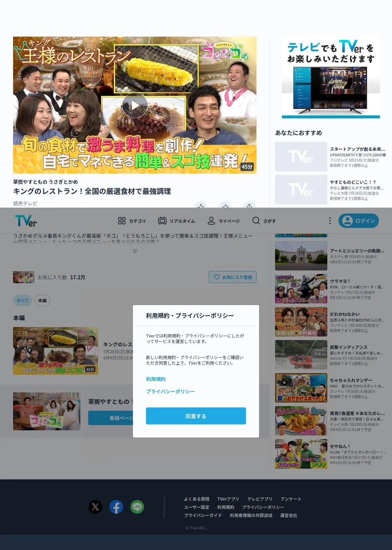Open プライバシーガイド footer link
The width and height of the screenshot is (392, 550).
point(203,515)
